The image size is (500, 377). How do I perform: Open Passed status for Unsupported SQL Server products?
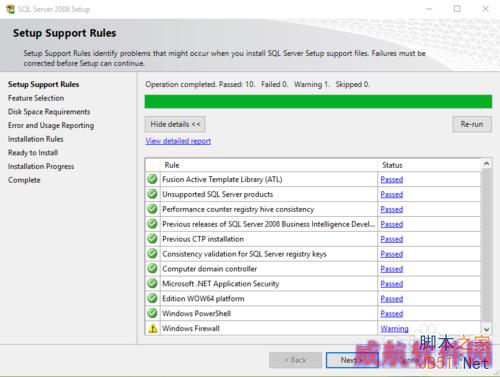point(392,194)
